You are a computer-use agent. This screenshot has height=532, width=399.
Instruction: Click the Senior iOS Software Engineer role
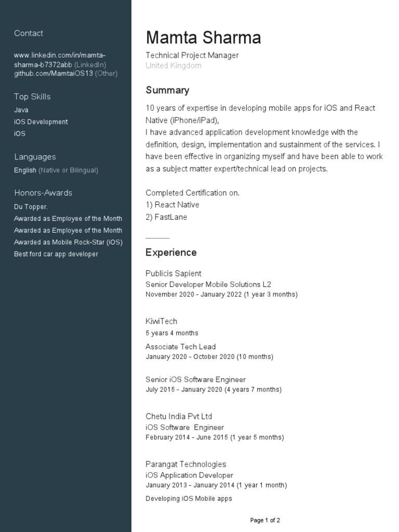click(195, 379)
